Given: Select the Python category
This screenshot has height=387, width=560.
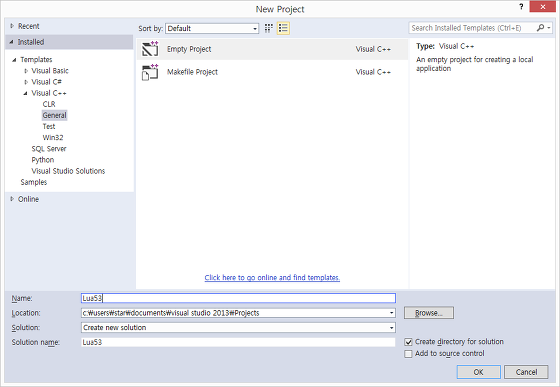Looking at the screenshot, I should 43,160.
